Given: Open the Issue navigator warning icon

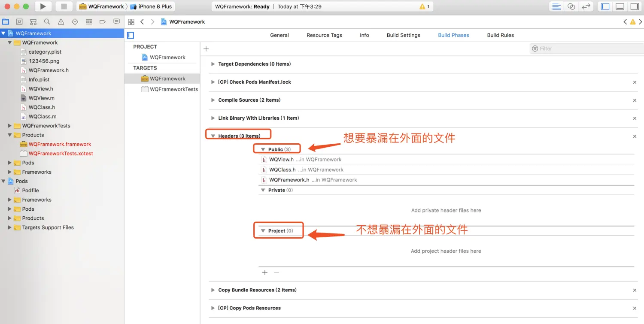Looking at the screenshot, I should click(61, 21).
